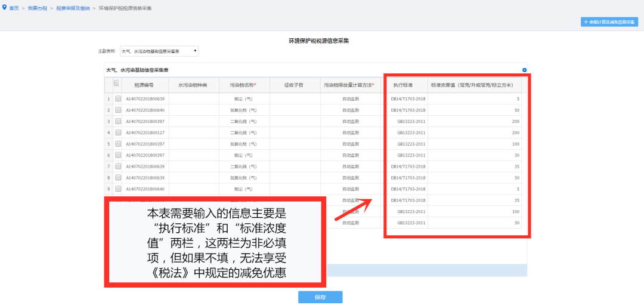This screenshot has width=644, height=305.
Task: Open the 主副表树 dropdown list
Action: 159,51
